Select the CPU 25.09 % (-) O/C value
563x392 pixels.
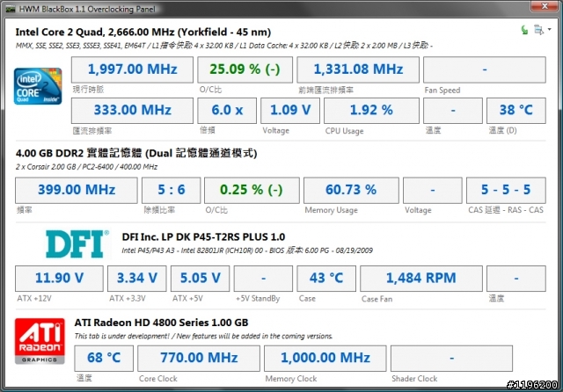tap(245, 69)
